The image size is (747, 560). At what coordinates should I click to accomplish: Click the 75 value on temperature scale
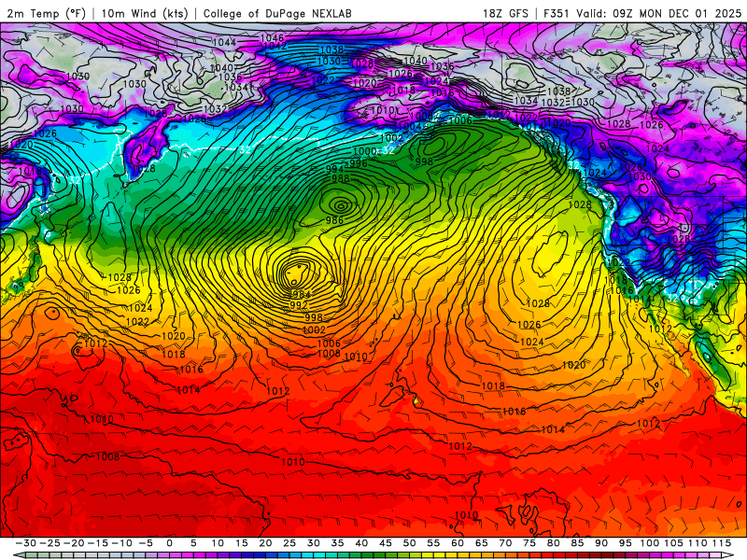point(529,543)
